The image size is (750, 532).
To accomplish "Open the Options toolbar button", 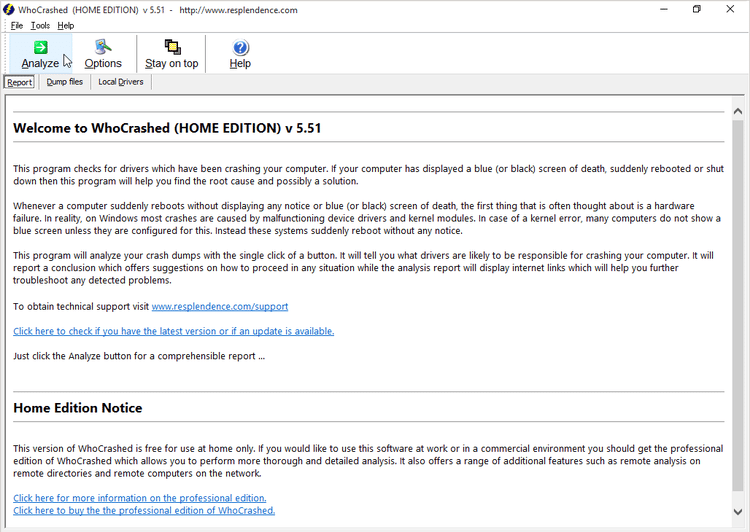I will coord(103,54).
